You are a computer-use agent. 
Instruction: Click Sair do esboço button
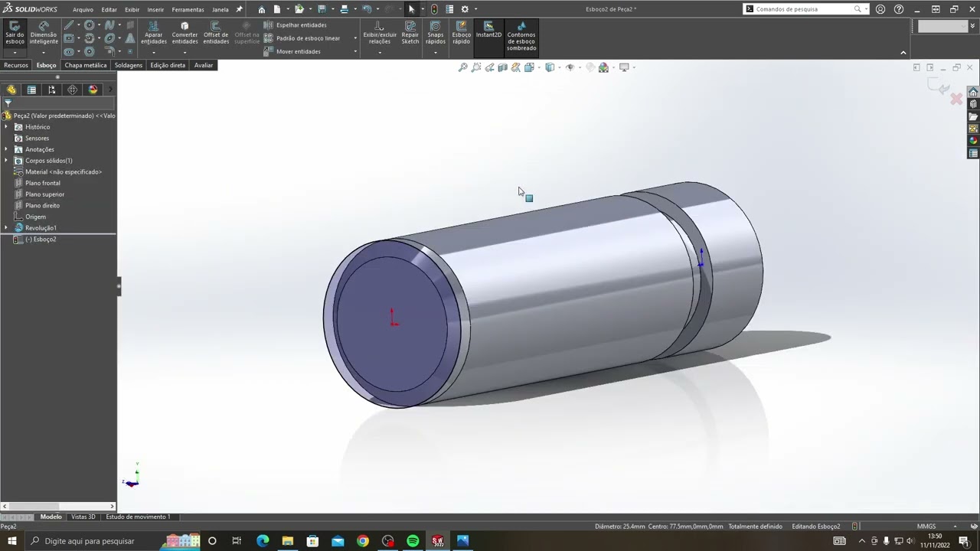click(15, 33)
